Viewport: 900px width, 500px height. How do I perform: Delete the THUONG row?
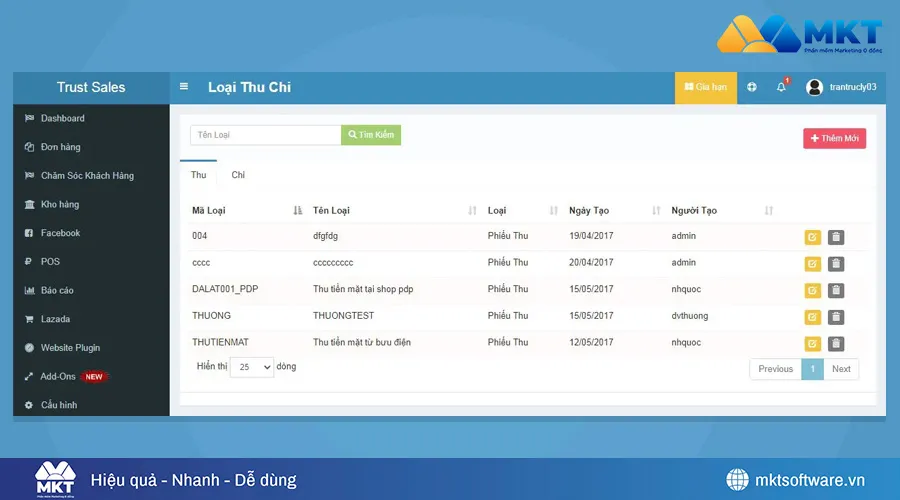(836, 317)
